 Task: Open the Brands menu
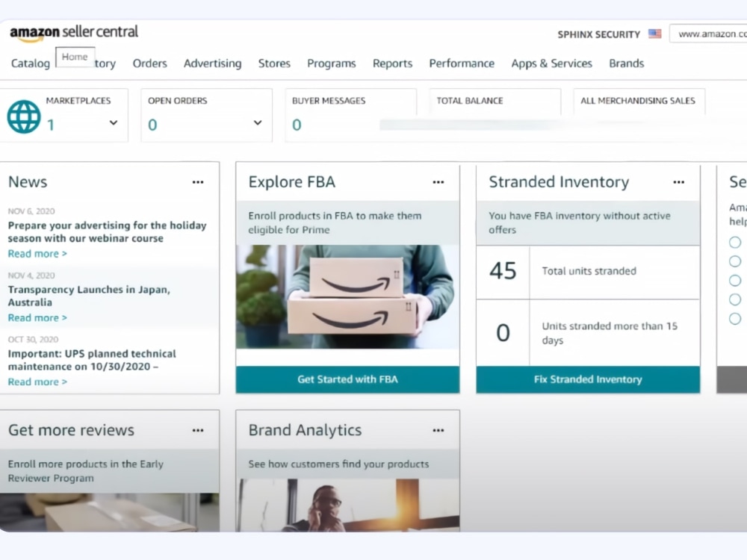pos(627,63)
